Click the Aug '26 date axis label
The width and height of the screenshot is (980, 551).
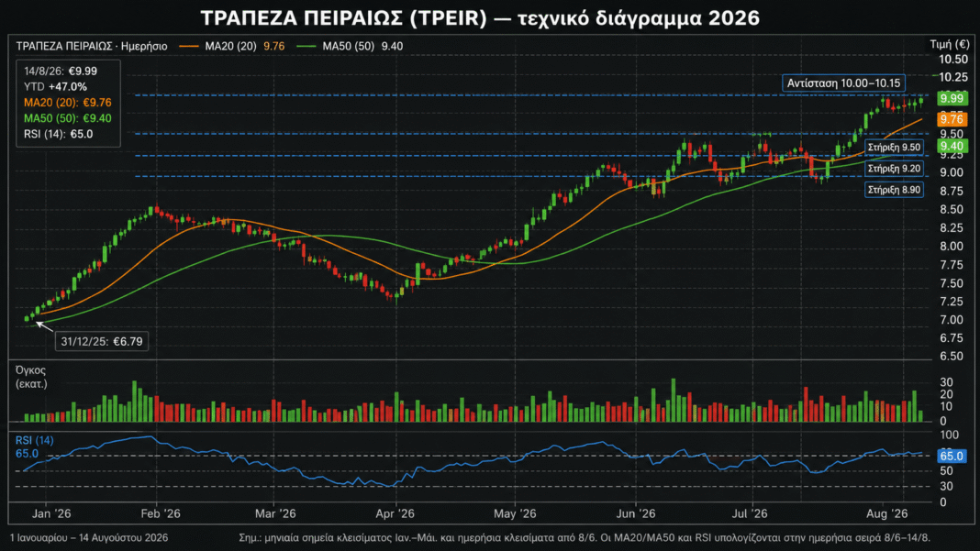pos(887,513)
